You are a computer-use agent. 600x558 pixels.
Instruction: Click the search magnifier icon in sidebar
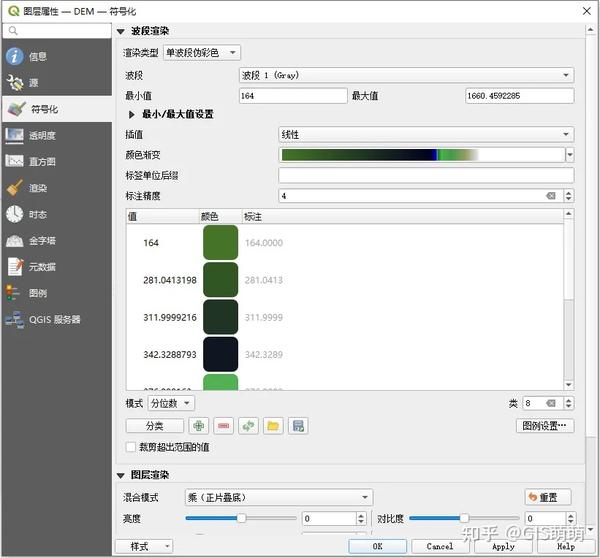[13, 31]
